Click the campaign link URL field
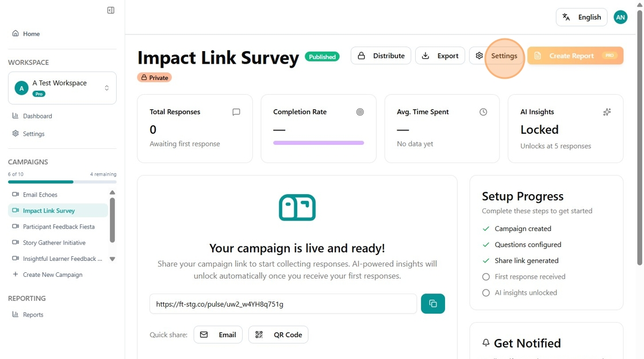The height and width of the screenshot is (359, 644). coord(283,304)
